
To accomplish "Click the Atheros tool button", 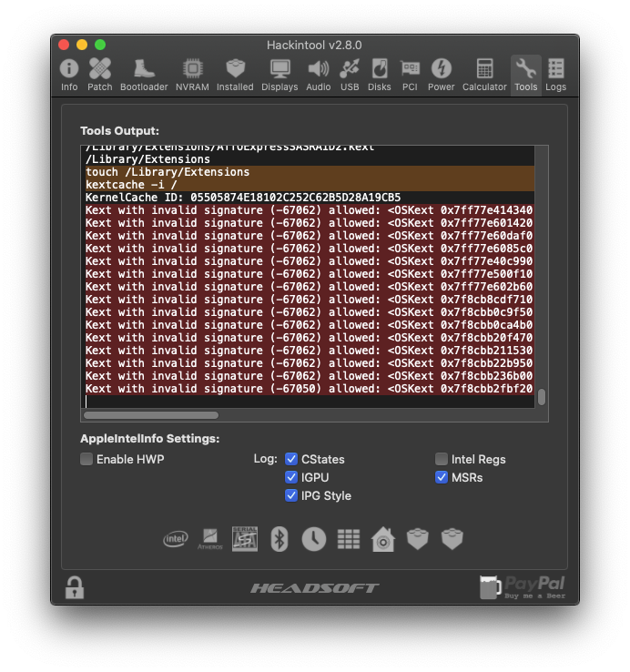I will tap(210, 539).
